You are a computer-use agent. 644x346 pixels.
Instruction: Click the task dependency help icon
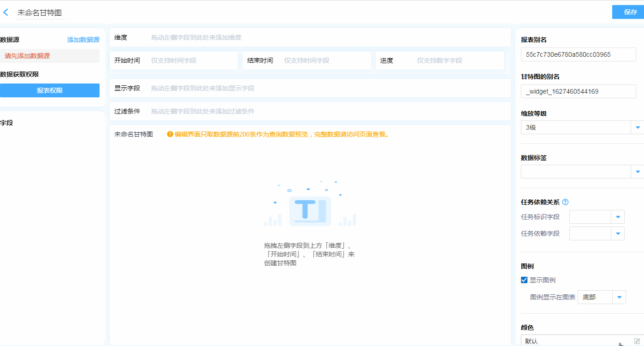click(565, 202)
